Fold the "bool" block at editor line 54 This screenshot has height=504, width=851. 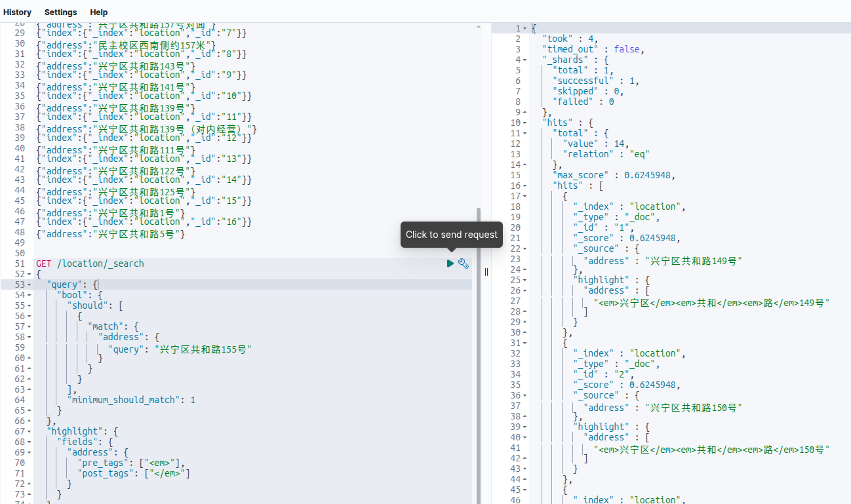point(30,295)
